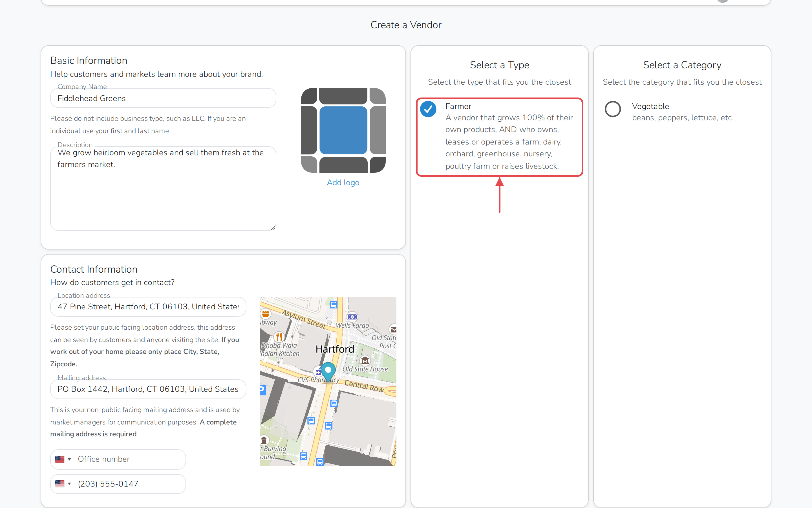Open country flag dropdown beside (203) 555-0147
The image size is (812, 508).
[x=63, y=484]
